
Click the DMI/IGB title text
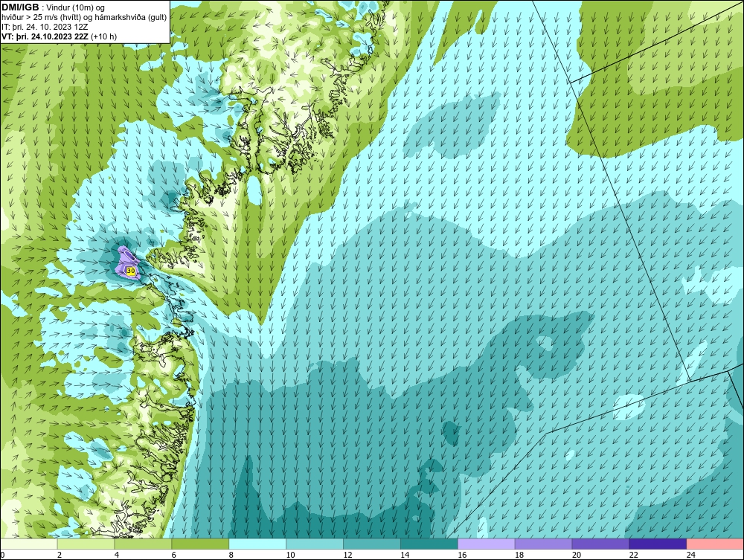[20, 7]
